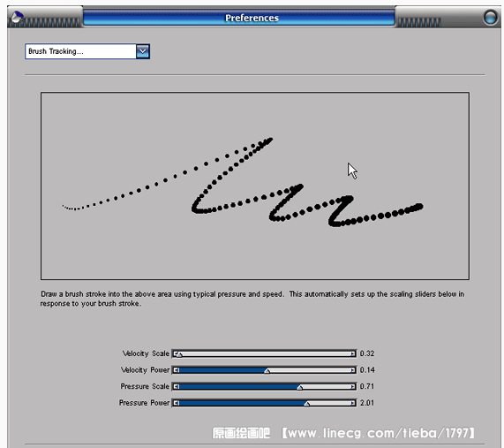Click right arrow of Velocity Scale slider
Viewport: 504px width, 448px height.
pyautogui.click(x=353, y=353)
